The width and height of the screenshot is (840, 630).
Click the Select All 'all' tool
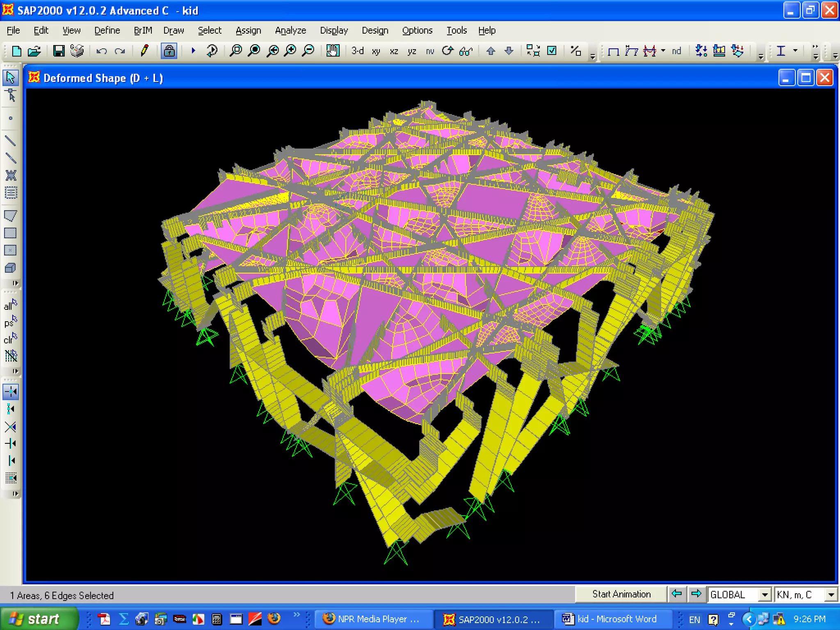(10, 306)
